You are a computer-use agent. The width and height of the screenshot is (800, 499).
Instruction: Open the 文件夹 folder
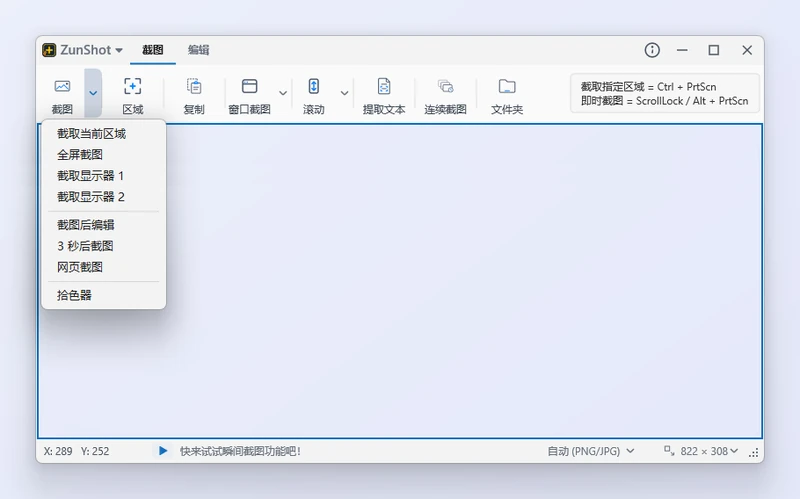507,95
